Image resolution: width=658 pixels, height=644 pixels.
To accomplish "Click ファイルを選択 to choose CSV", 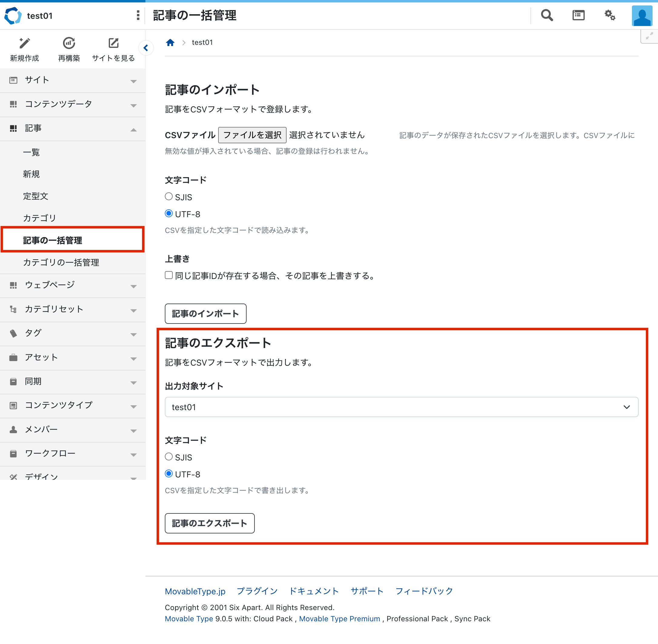I will pos(252,135).
